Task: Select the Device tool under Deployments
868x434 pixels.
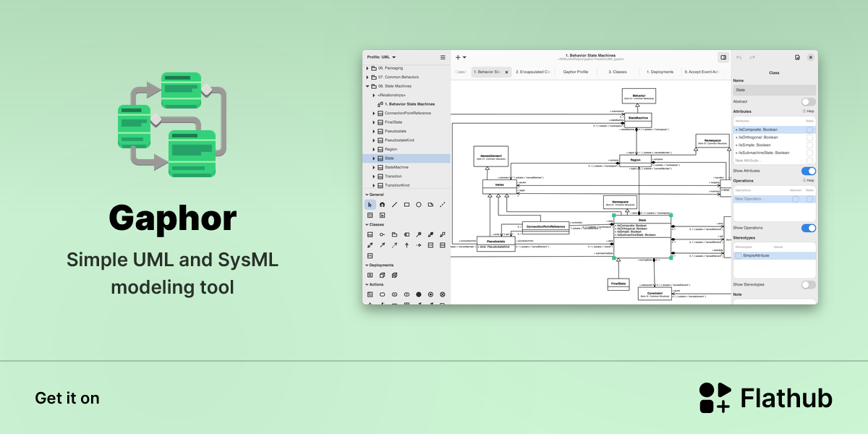Action: pyautogui.click(x=394, y=275)
